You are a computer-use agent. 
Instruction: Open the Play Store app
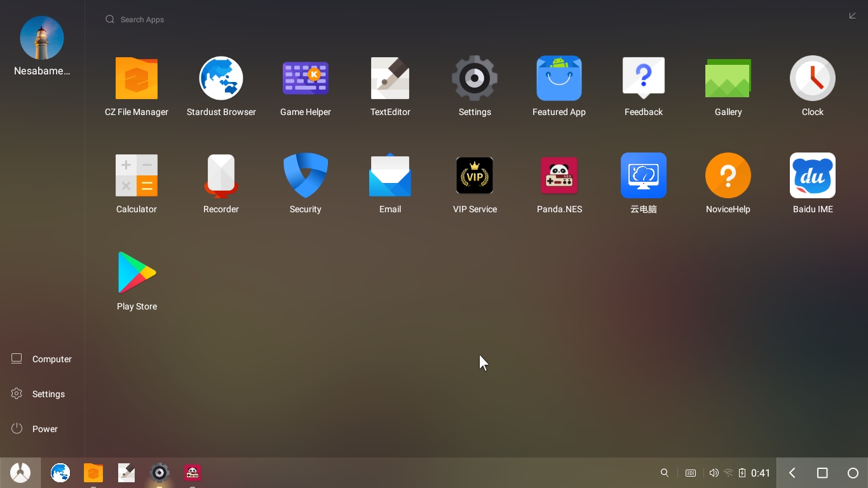click(137, 273)
